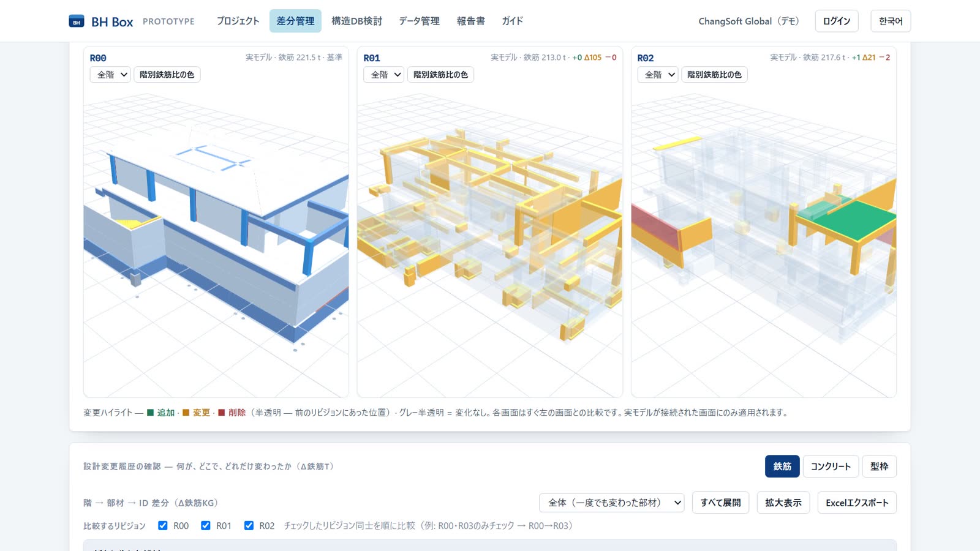Click the BH Box logo icon
The image size is (980, 551).
(77, 21)
